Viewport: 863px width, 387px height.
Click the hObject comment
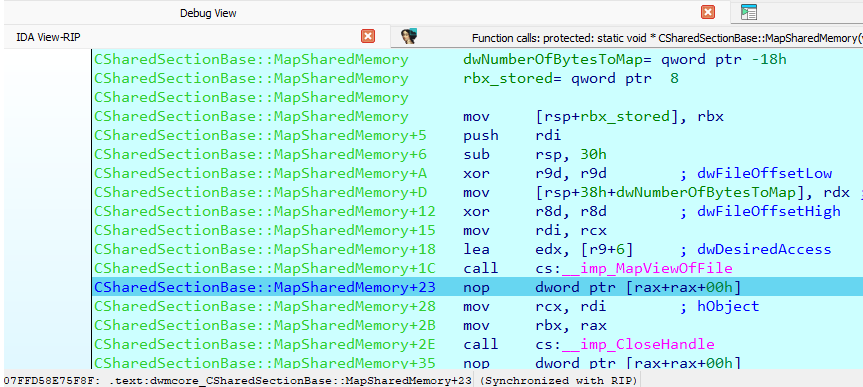(719, 306)
